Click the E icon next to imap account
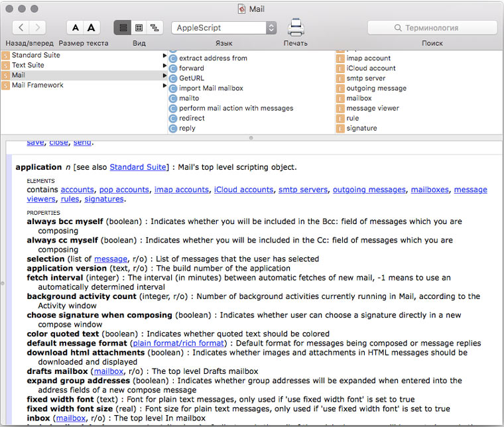Viewport: 504px width, 427px height. point(340,58)
